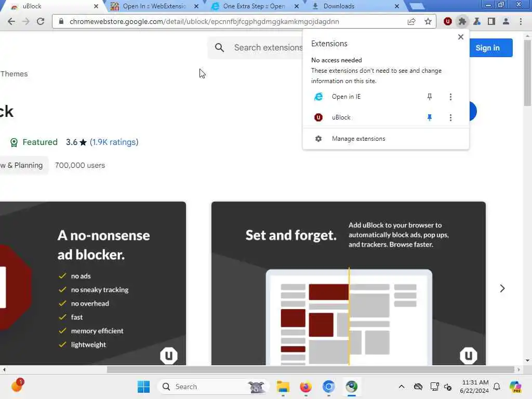Close the Open In WebExtension tab

pyautogui.click(x=196, y=6)
